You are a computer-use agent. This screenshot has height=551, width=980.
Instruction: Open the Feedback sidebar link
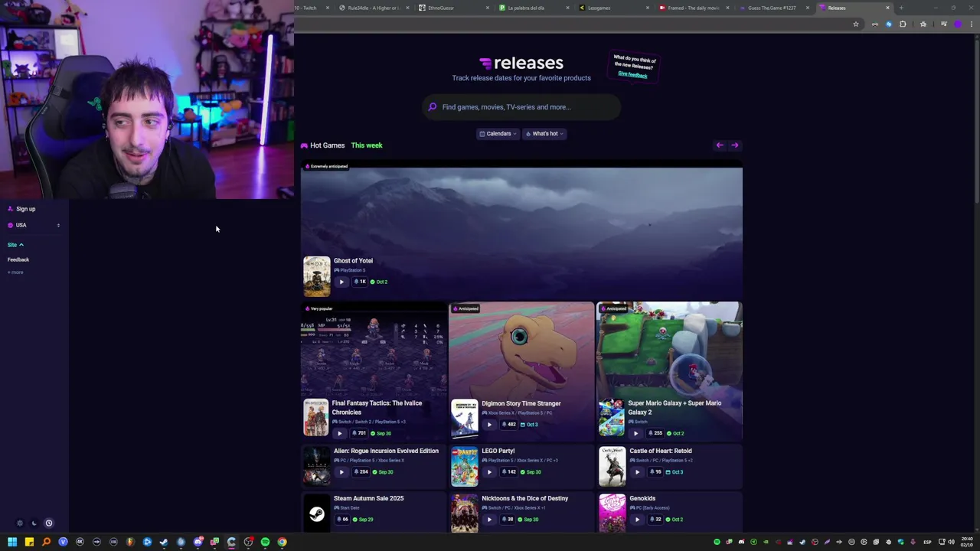(18, 260)
